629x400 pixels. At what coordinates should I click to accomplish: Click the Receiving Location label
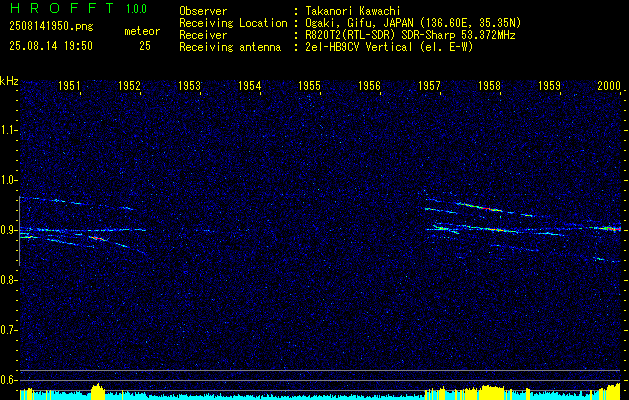[x=233, y=23]
